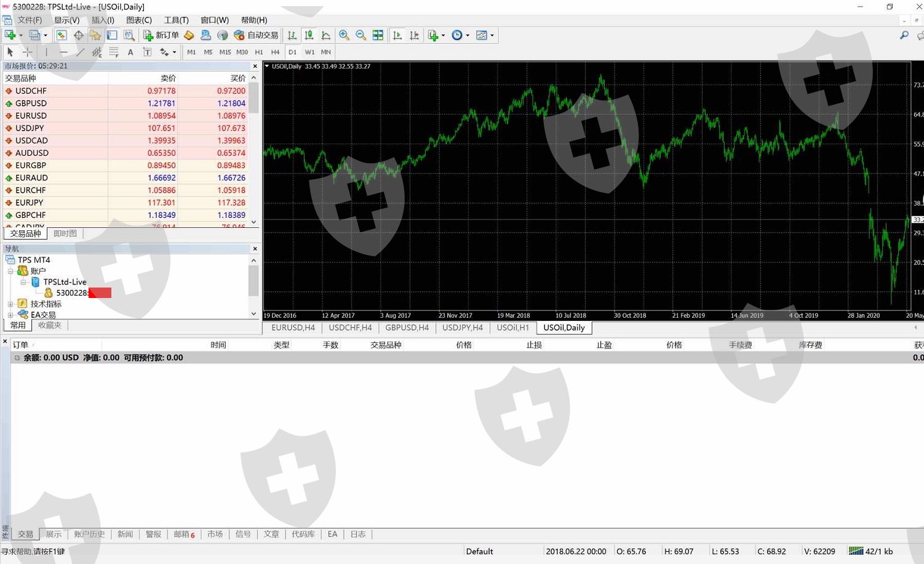
Task: Open a new chart window
Action: click(10, 35)
